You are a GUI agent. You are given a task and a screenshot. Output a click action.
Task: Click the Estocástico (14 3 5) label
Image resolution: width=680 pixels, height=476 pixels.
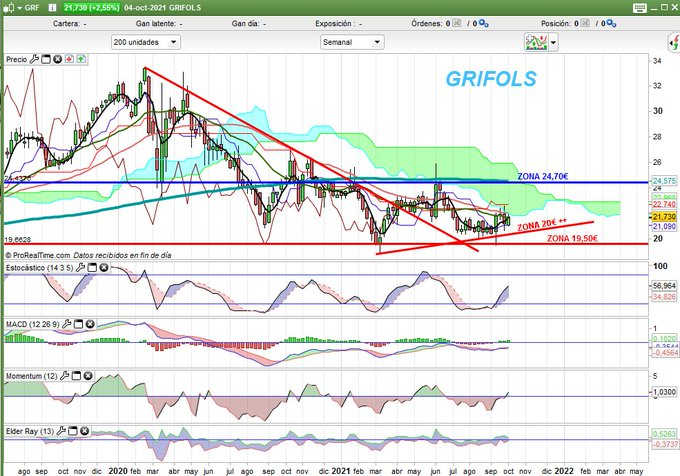[x=39, y=268]
